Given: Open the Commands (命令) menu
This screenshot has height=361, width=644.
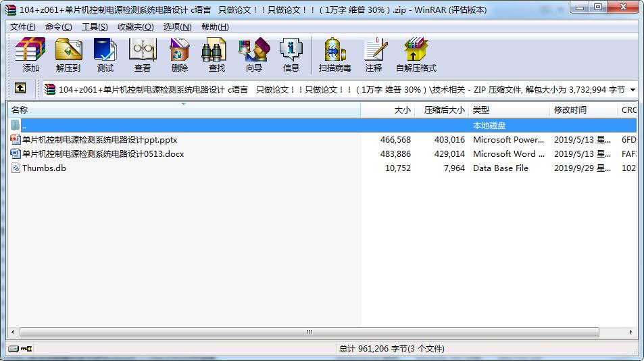Looking at the screenshot, I should click(x=58, y=26).
